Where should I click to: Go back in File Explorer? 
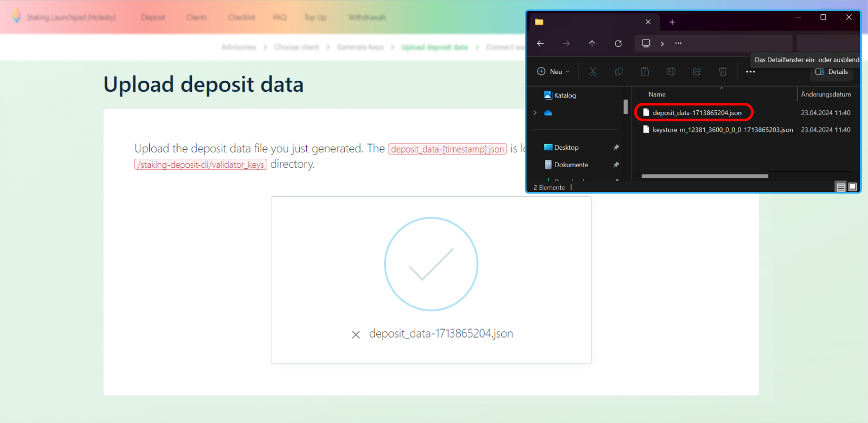point(540,43)
